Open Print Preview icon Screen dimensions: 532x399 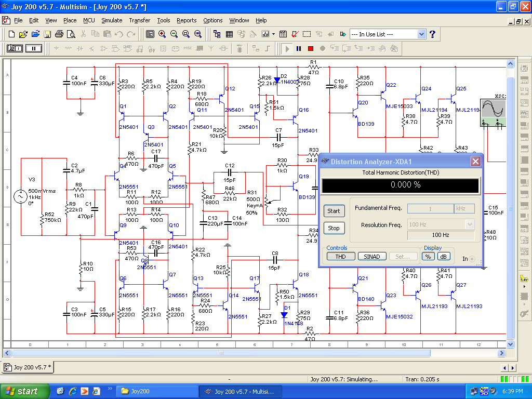pos(71,34)
